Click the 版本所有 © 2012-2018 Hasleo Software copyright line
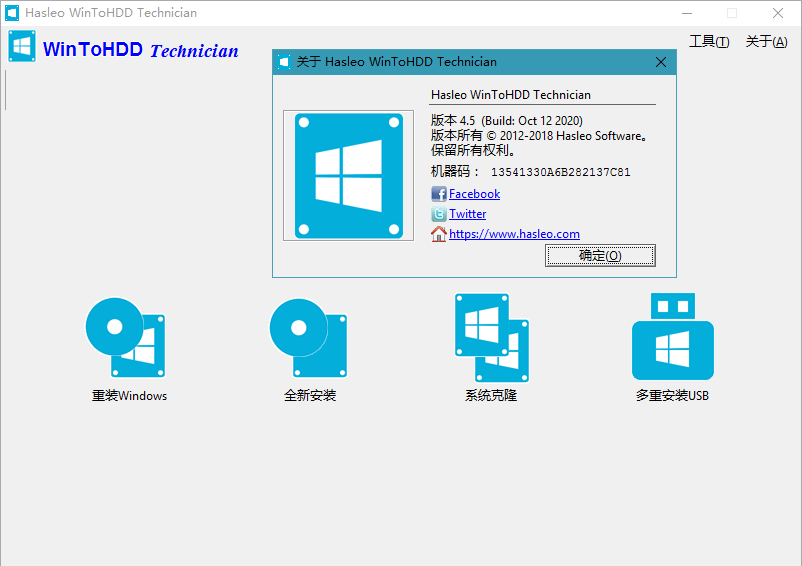This screenshot has height=566, width=802. click(539, 135)
